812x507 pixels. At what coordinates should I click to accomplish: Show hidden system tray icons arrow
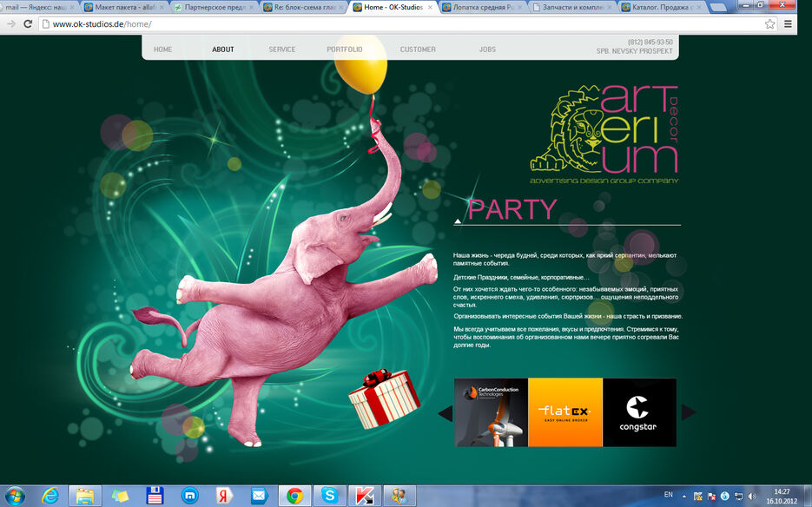(684, 496)
